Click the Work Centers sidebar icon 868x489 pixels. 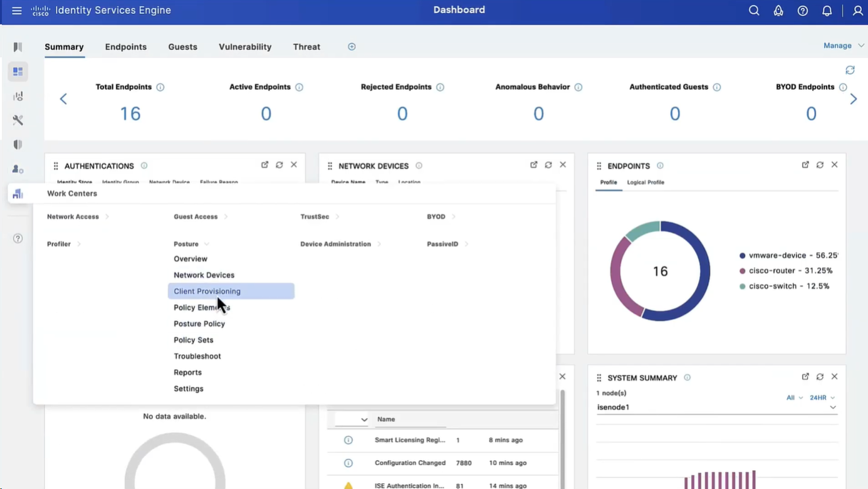coord(18,194)
